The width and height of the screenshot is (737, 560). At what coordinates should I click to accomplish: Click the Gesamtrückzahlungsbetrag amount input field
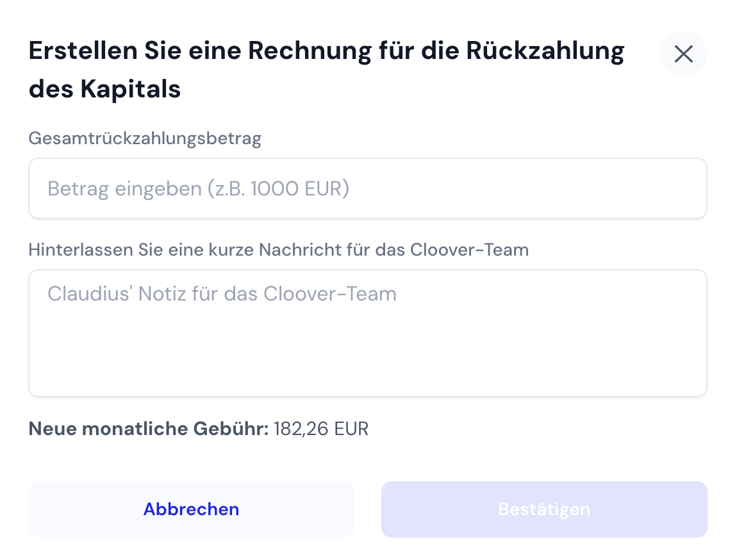[x=367, y=188]
